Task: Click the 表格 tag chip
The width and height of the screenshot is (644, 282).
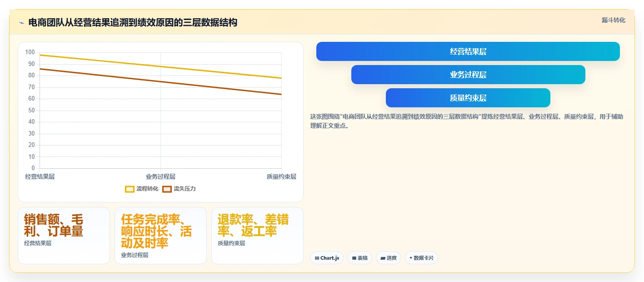Action: [359, 258]
